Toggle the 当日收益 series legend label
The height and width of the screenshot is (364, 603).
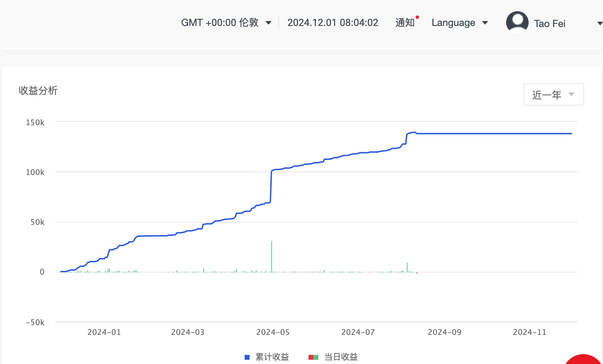coord(341,357)
